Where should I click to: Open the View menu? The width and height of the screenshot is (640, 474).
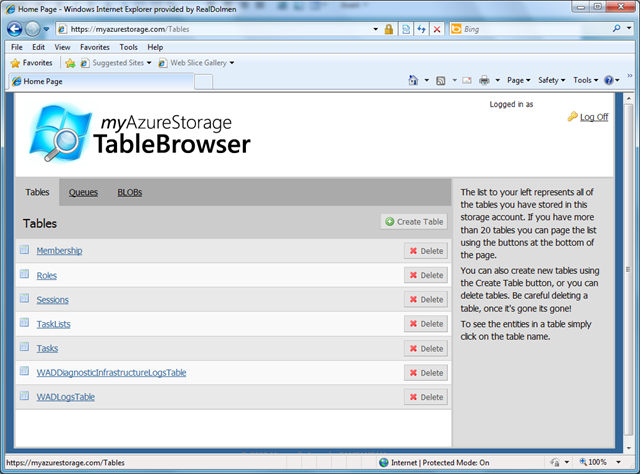click(62, 47)
